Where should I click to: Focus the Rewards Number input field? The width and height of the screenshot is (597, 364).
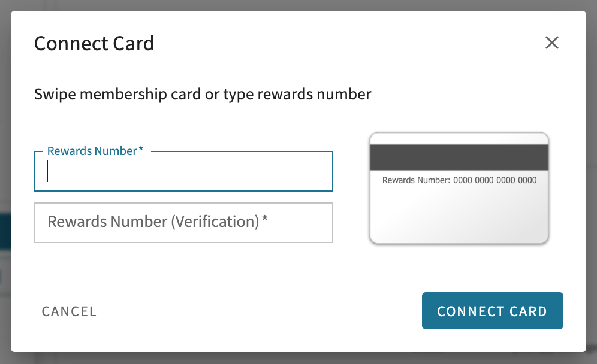183,171
